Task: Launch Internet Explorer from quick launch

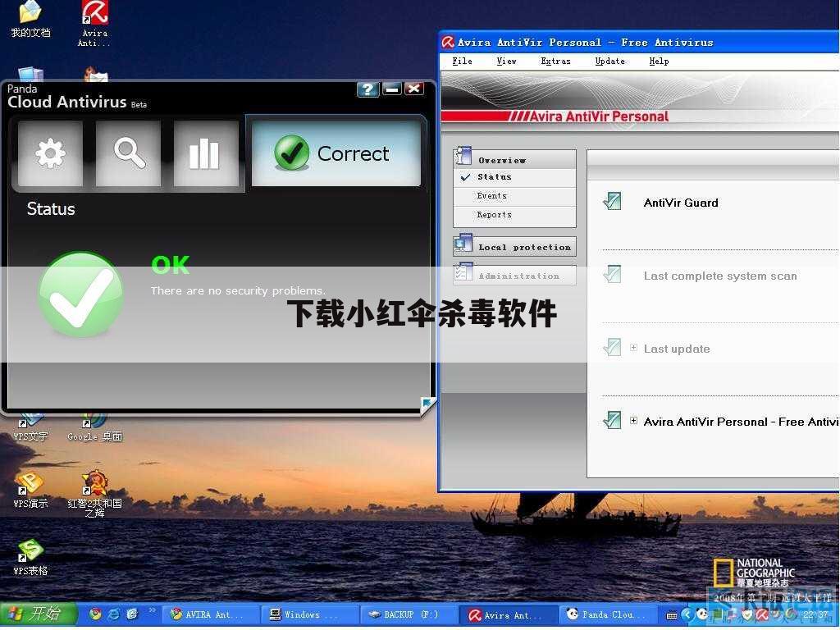Action: [113, 614]
